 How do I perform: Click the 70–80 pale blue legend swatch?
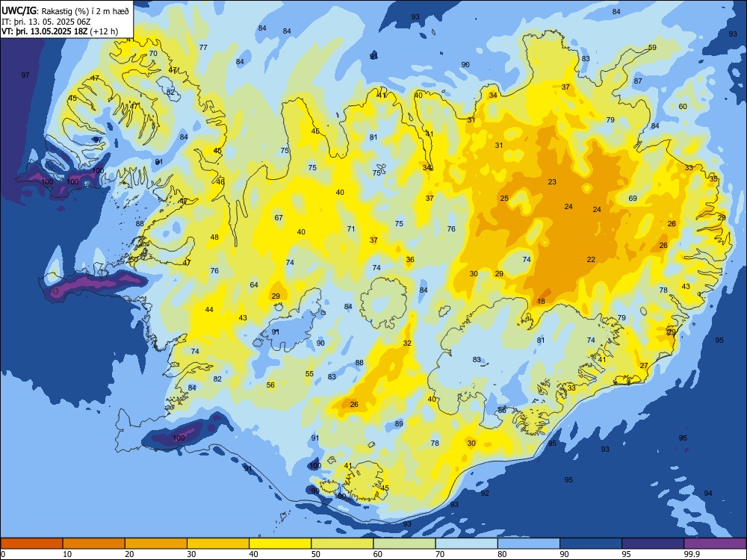(466, 544)
